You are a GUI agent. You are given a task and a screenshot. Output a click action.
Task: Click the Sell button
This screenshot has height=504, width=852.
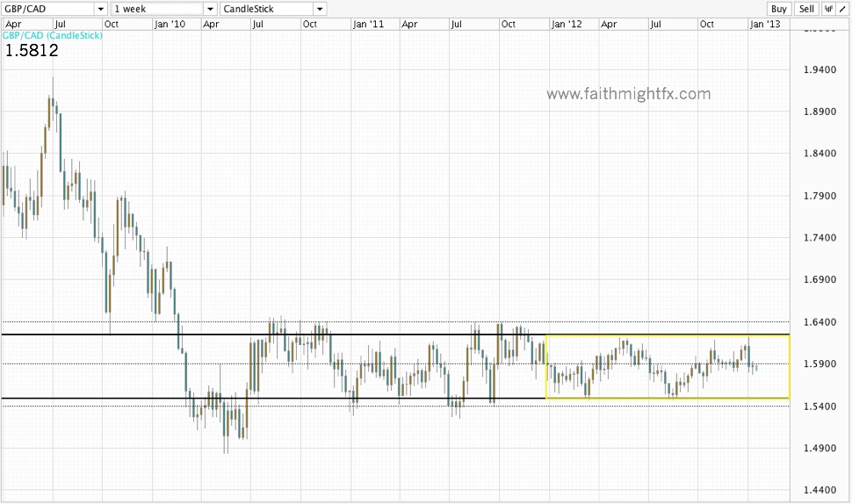(806, 9)
